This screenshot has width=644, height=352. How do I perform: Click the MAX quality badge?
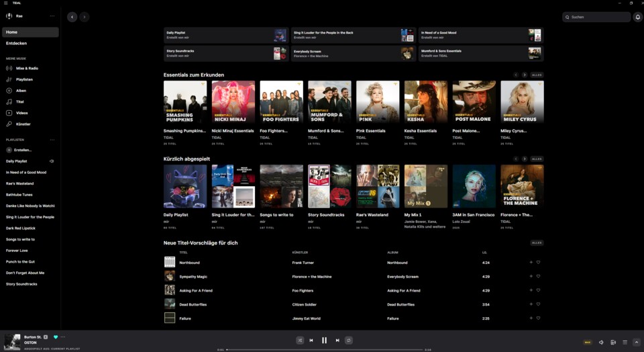click(588, 342)
